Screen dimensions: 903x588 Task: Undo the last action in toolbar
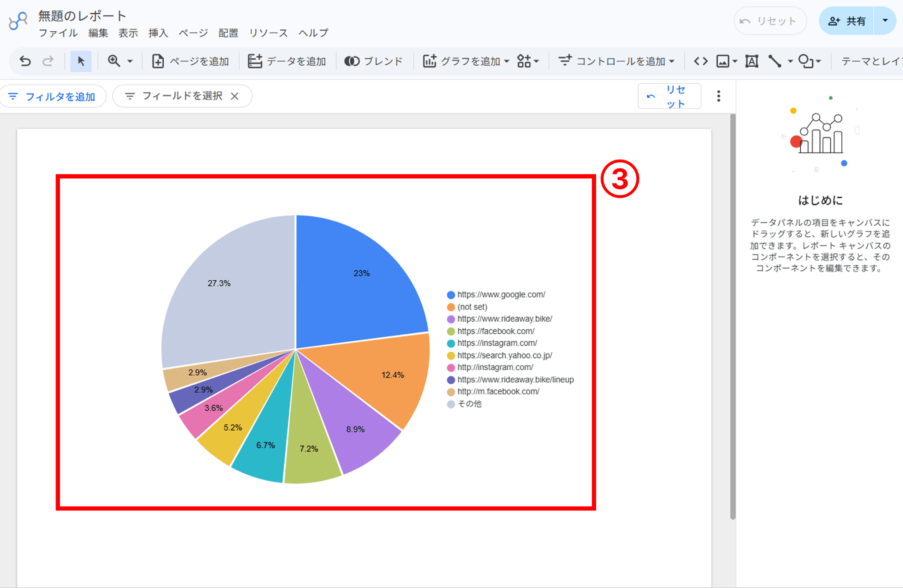tap(25, 61)
